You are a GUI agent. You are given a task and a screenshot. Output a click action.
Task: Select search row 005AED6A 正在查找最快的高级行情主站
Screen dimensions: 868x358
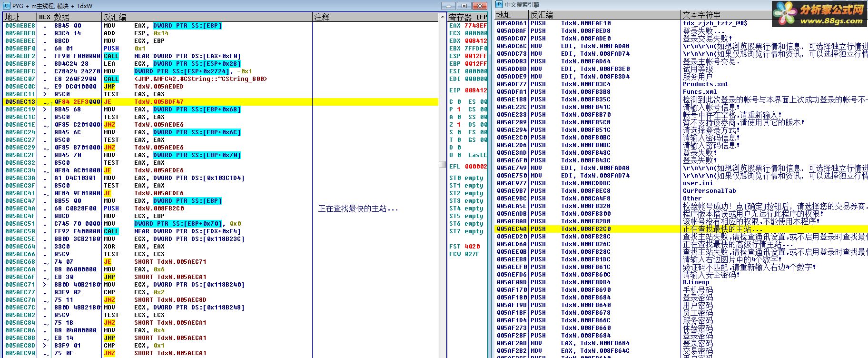pos(681,244)
